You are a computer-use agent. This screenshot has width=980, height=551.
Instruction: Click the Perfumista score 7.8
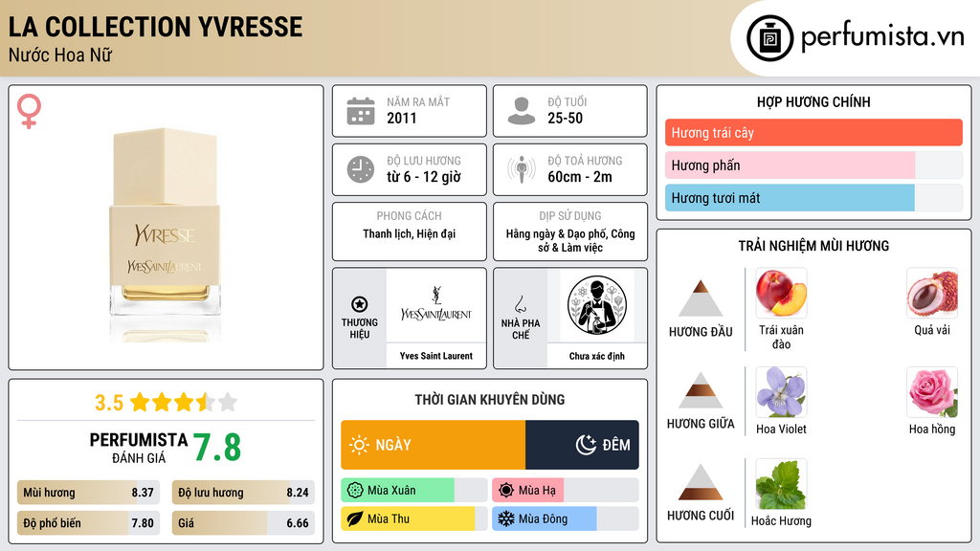point(217,448)
